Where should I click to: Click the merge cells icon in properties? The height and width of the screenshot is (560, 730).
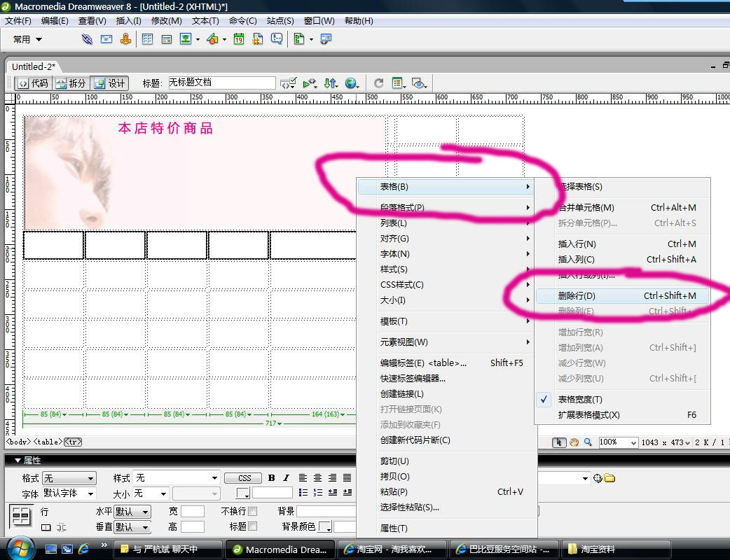46,527
